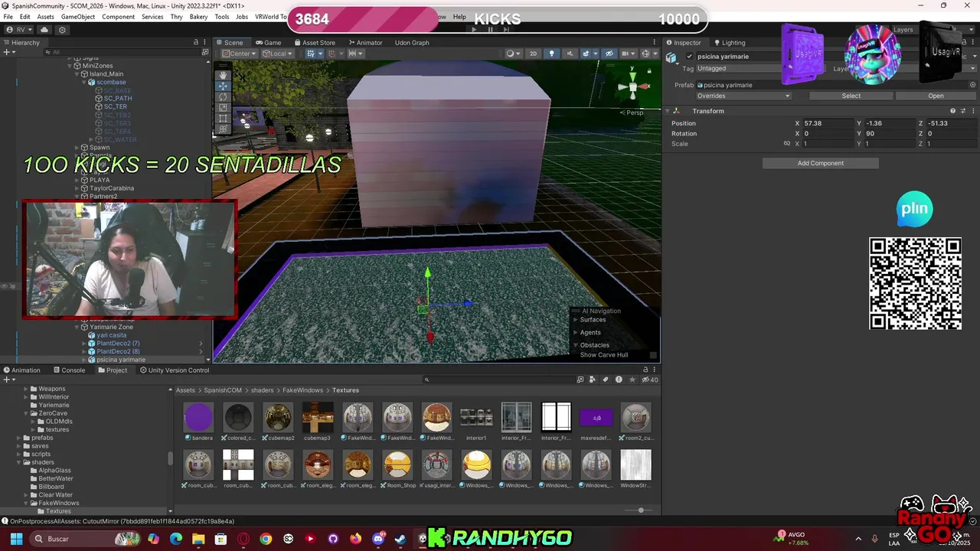Viewport: 980px width, 551px height.
Task: Select SC_PATH in Hierarchy
Action: pyautogui.click(x=118, y=99)
